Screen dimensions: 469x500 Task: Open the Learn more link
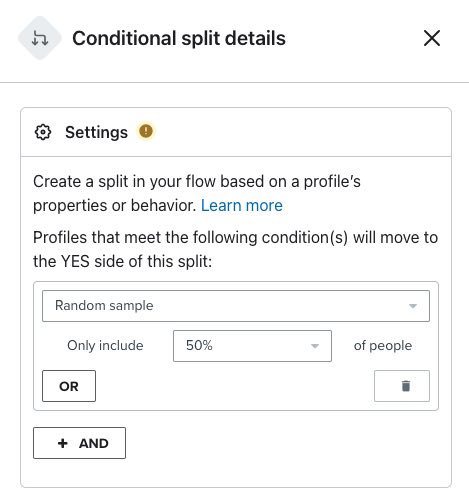242,205
